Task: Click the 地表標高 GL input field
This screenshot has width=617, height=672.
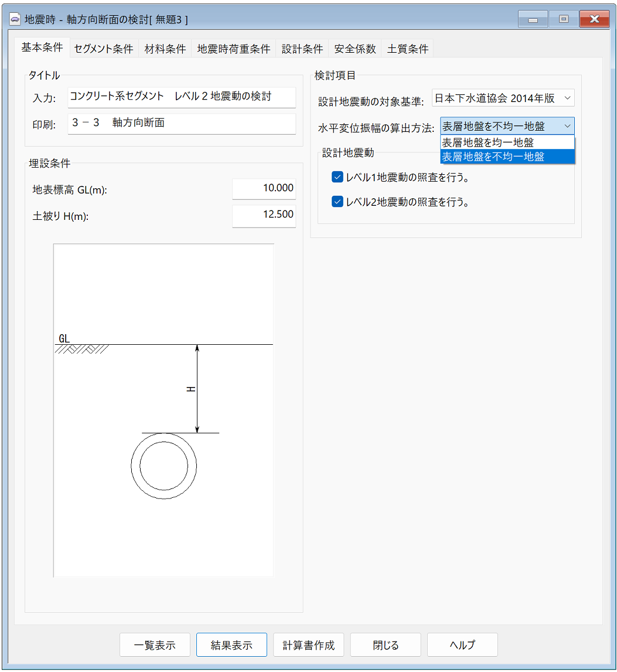Action: [264, 189]
